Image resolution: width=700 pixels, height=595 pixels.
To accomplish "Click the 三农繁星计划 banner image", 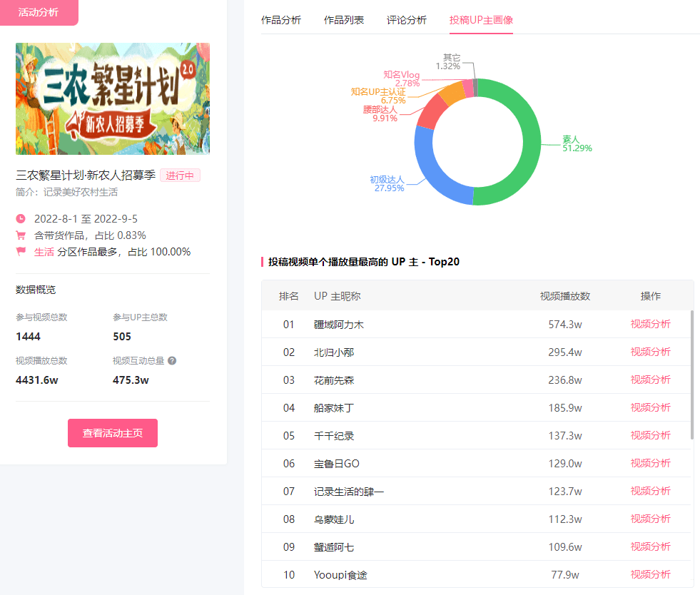I will tap(113, 98).
